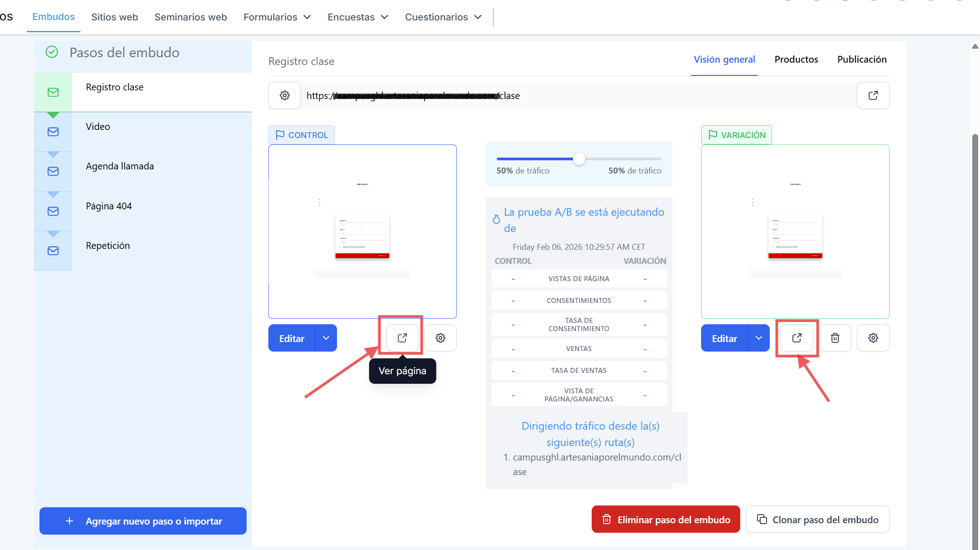Viewport: 980px width, 550px height.
Task: Click URL path settings gear icon
Action: pos(284,95)
